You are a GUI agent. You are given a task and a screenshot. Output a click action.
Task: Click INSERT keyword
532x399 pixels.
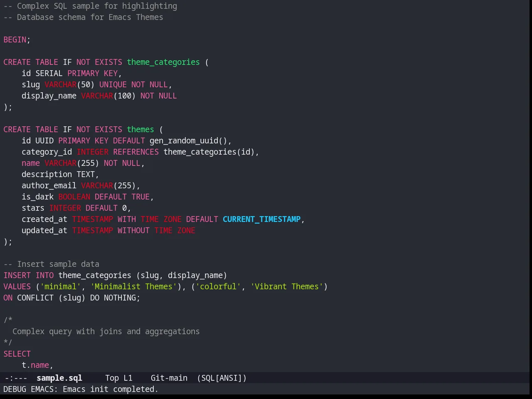(17, 275)
